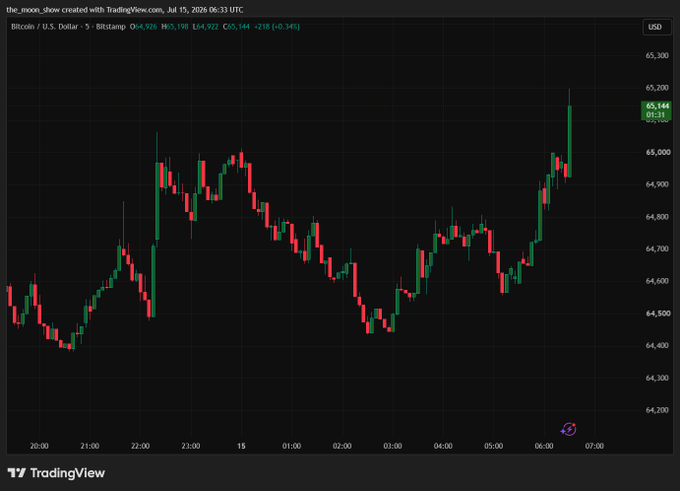Image resolution: width=680 pixels, height=491 pixels.
Task: Click the 21:00 time axis label
Action: pos(90,446)
